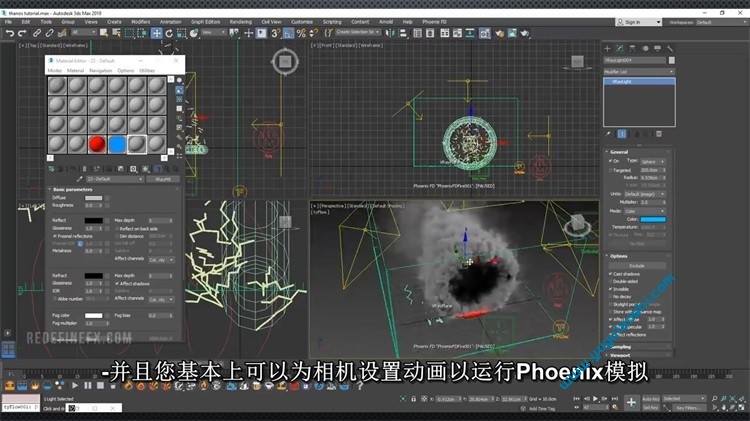
Task: Open the Render Setup teapot icon
Action: [x=499, y=33]
